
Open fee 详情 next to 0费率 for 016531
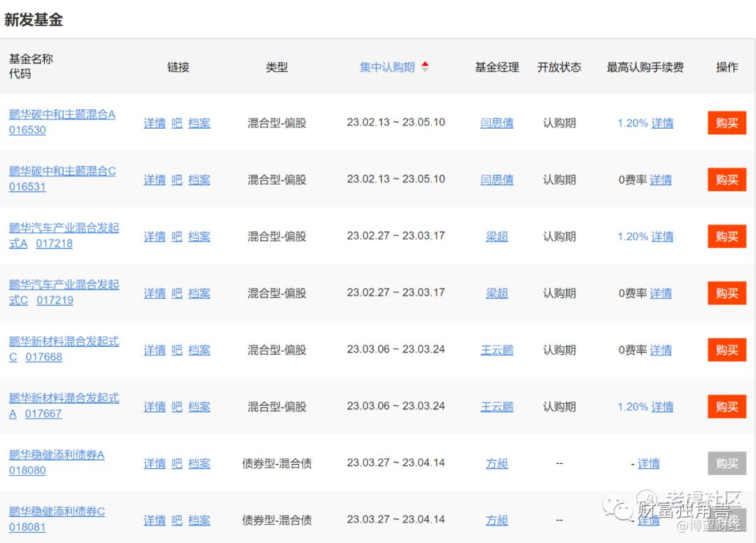[661, 181]
